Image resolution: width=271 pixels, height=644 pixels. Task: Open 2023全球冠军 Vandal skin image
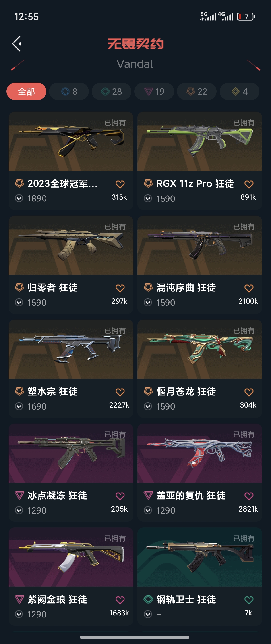pos(71,141)
